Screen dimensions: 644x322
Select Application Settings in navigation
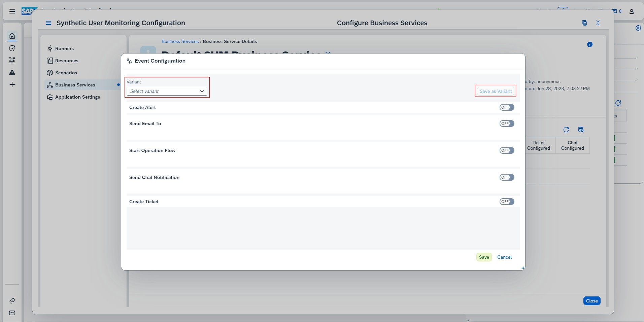[77, 97]
